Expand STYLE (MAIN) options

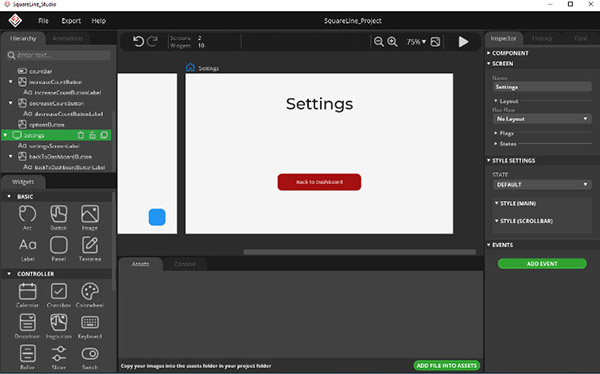click(x=497, y=203)
